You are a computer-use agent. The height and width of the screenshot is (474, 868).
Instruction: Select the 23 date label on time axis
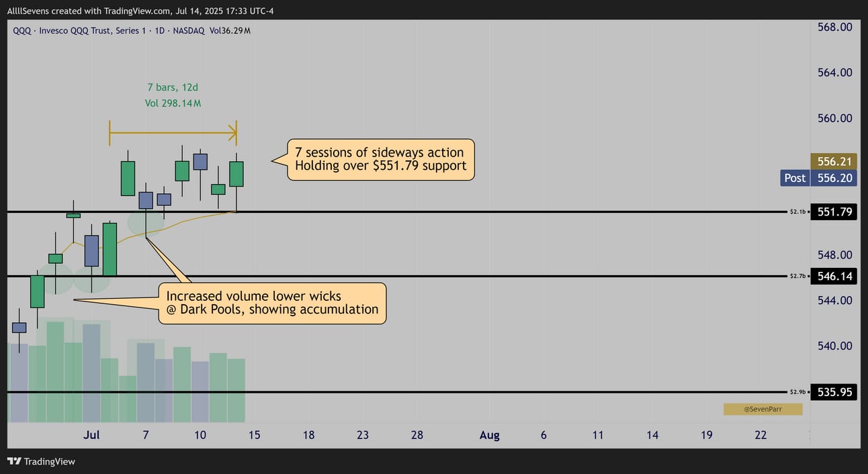tap(363, 435)
